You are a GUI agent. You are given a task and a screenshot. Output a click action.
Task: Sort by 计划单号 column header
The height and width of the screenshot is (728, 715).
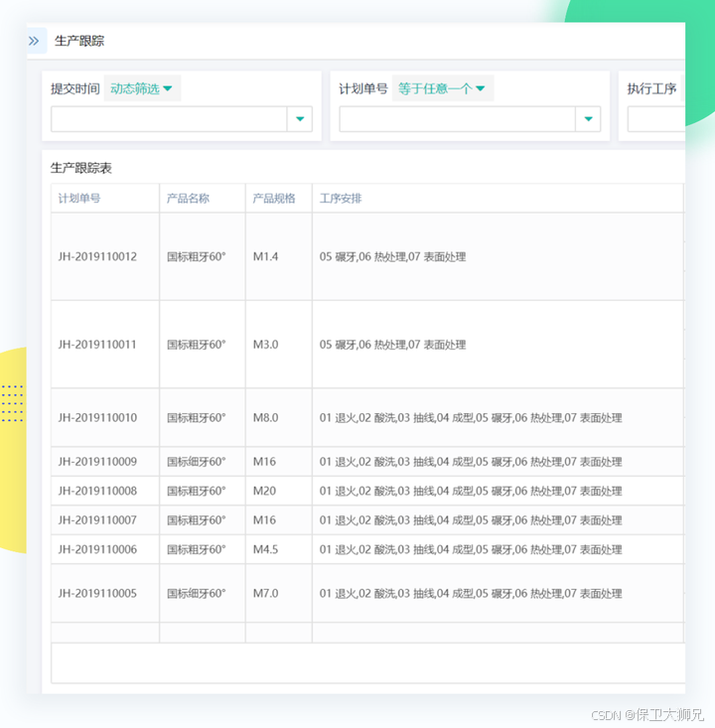coord(78,199)
